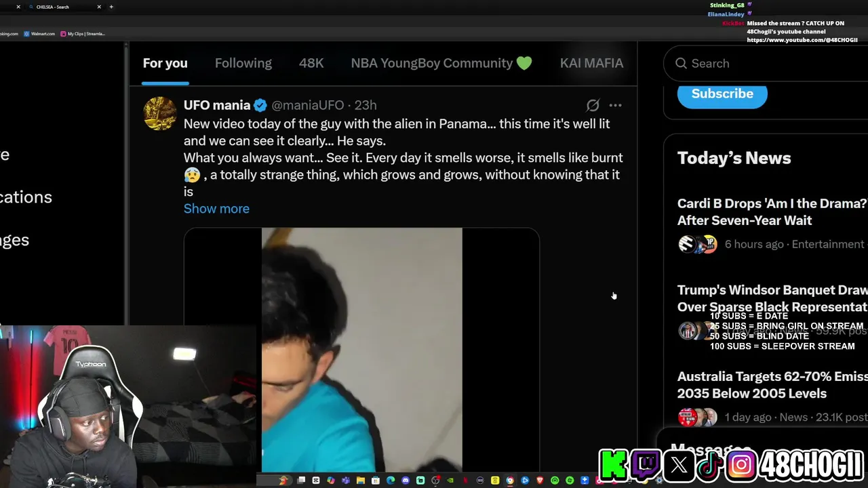
Task: Switch to the Following tab
Action: (x=243, y=63)
